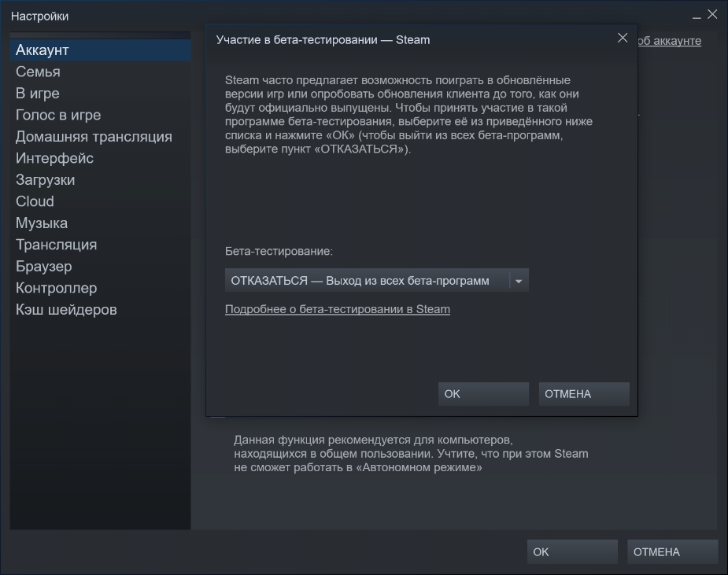The image size is (728, 575).
Task: Open Голос в игре settings
Action: tap(100, 115)
